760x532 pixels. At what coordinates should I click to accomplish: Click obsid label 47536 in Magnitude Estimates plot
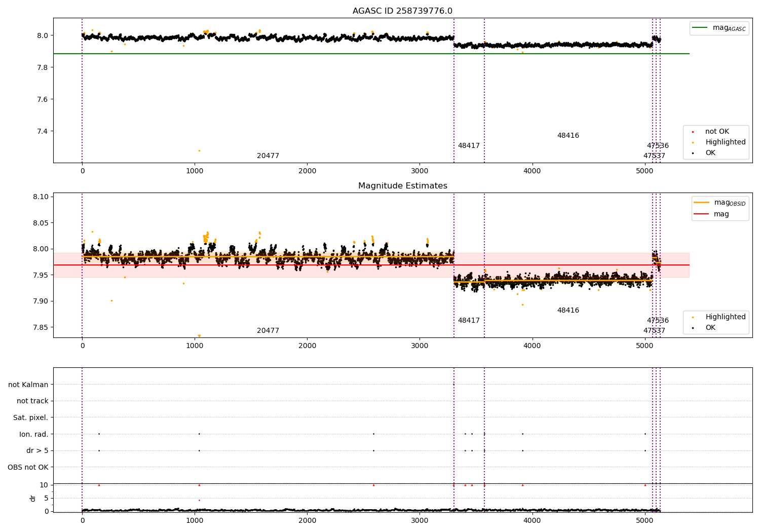pyautogui.click(x=658, y=321)
